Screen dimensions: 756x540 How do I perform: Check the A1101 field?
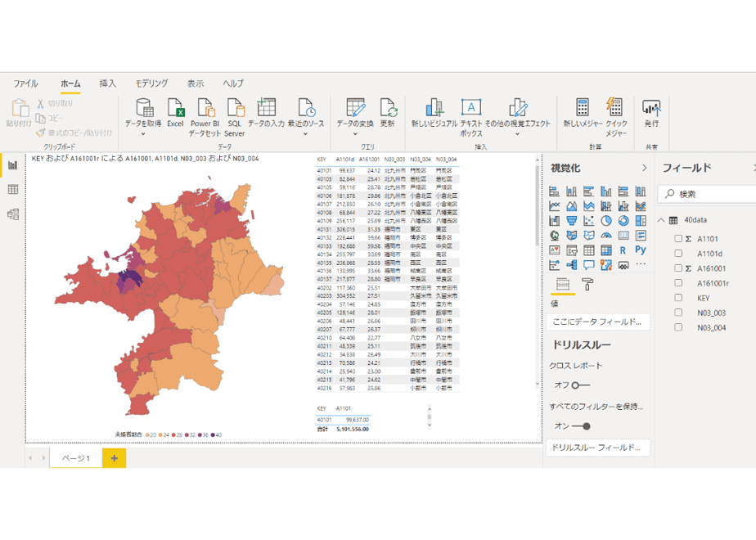(678, 239)
